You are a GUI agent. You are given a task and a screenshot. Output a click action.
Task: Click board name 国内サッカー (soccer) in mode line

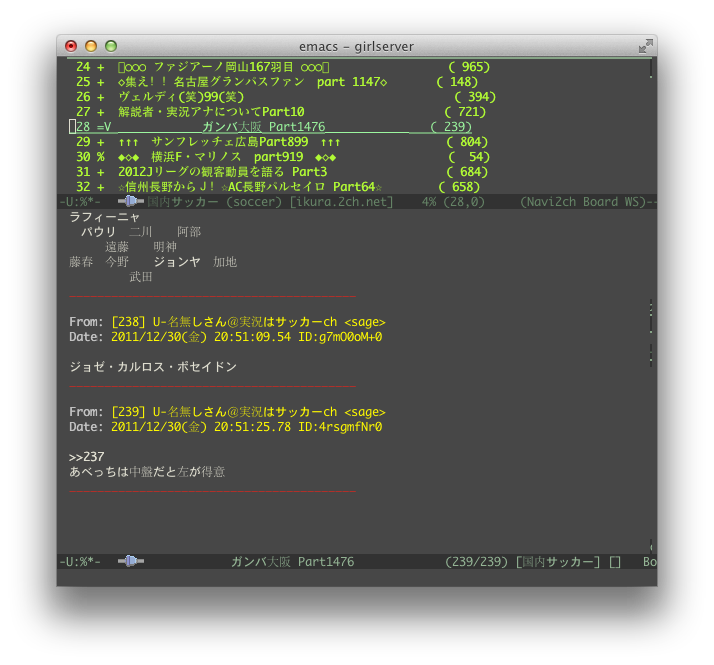[x=215, y=202]
